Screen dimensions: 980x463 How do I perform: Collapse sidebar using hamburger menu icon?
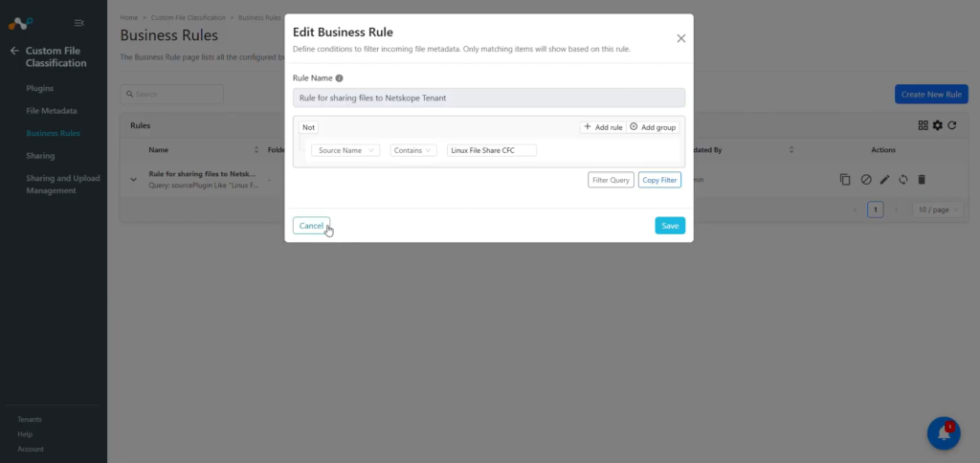78,23
